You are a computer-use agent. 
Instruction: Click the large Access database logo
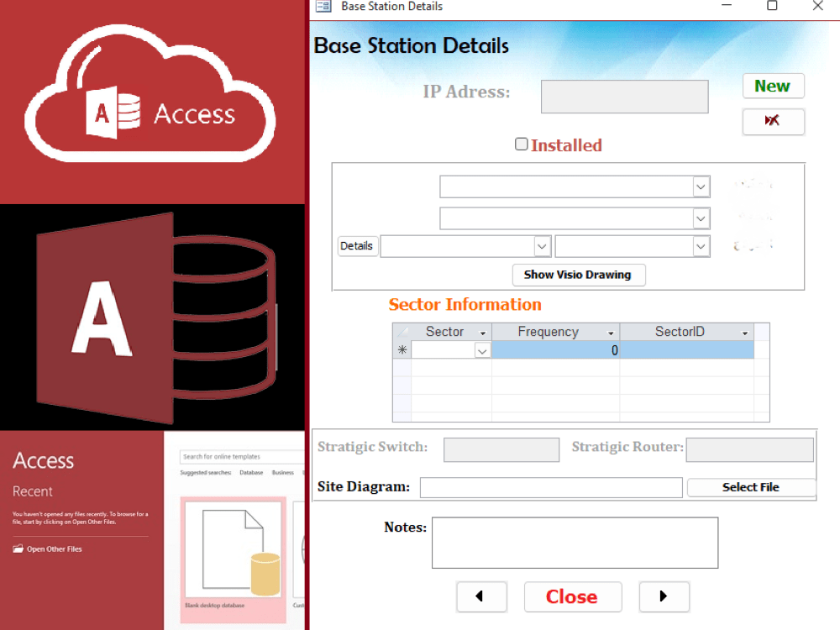point(156,318)
